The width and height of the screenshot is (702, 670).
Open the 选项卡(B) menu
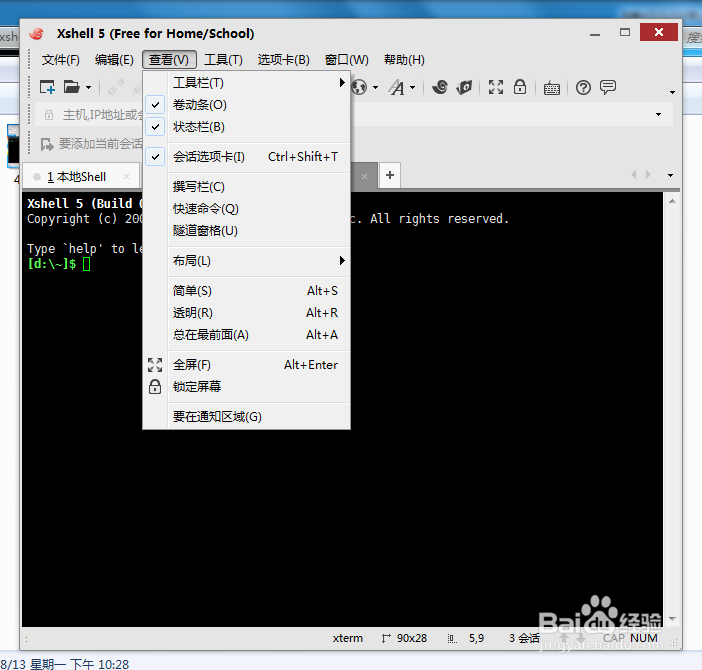[x=283, y=60]
